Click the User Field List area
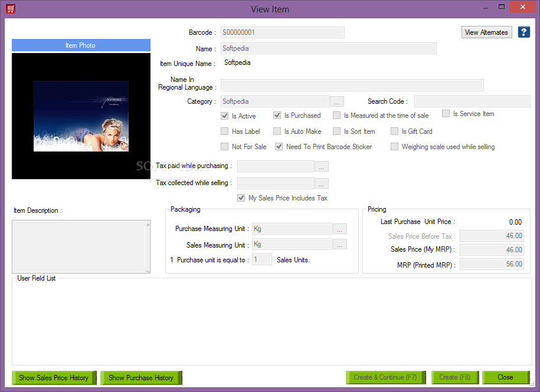The width and height of the screenshot is (540, 392). pyautogui.click(x=272, y=321)
